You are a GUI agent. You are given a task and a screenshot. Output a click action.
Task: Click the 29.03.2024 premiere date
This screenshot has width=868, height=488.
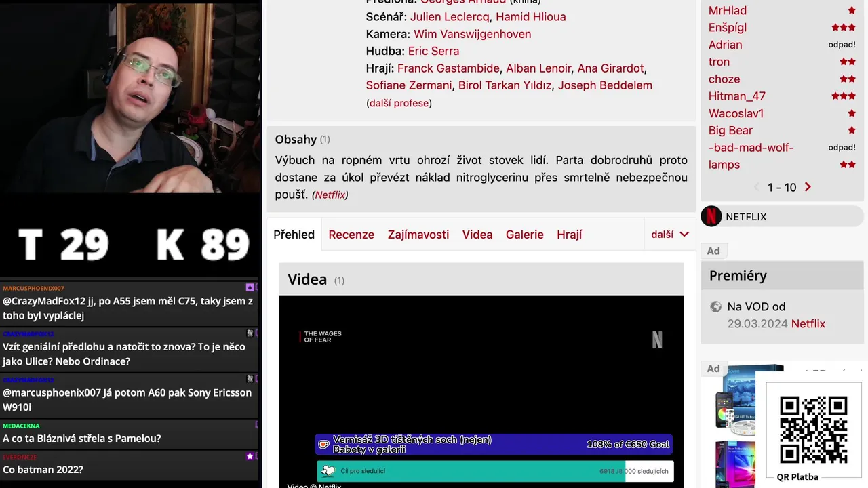coord(757,323)
